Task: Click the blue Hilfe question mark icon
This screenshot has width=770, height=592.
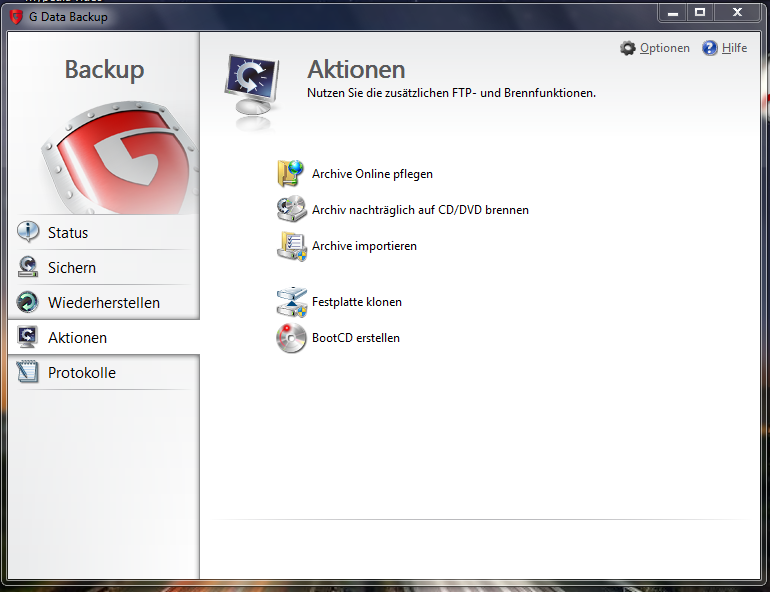Action: click(710, 48)
